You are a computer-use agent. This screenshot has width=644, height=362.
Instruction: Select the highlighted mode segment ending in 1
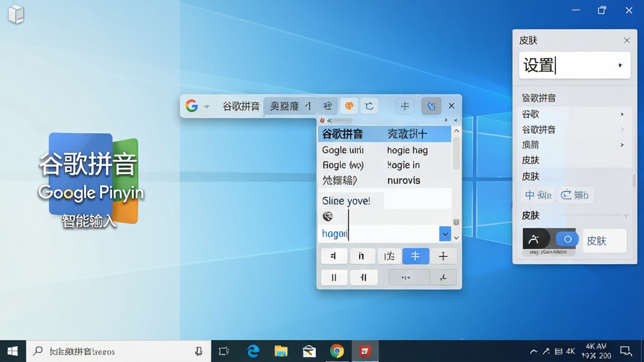(290, 106)
